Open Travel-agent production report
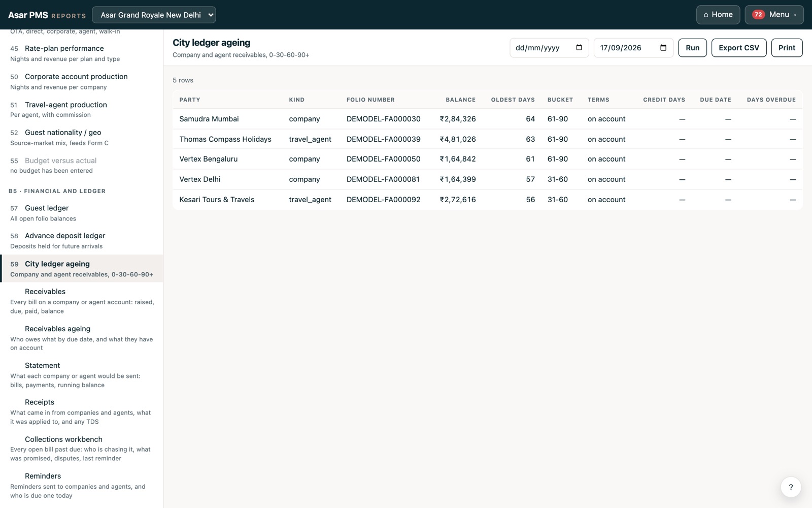This screenshot has width=812, height=508. click(x=82, y=109)
